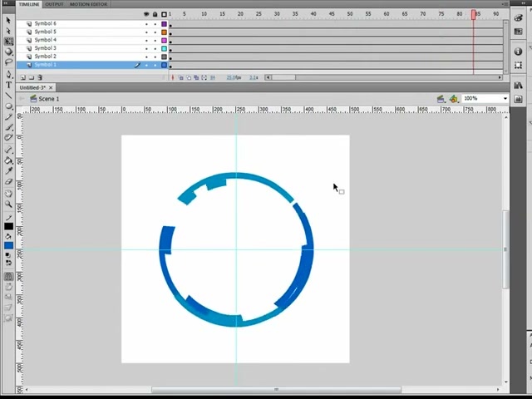
Task: Toggle the Symbol 6 purple outline swatch
Action: 165,24
